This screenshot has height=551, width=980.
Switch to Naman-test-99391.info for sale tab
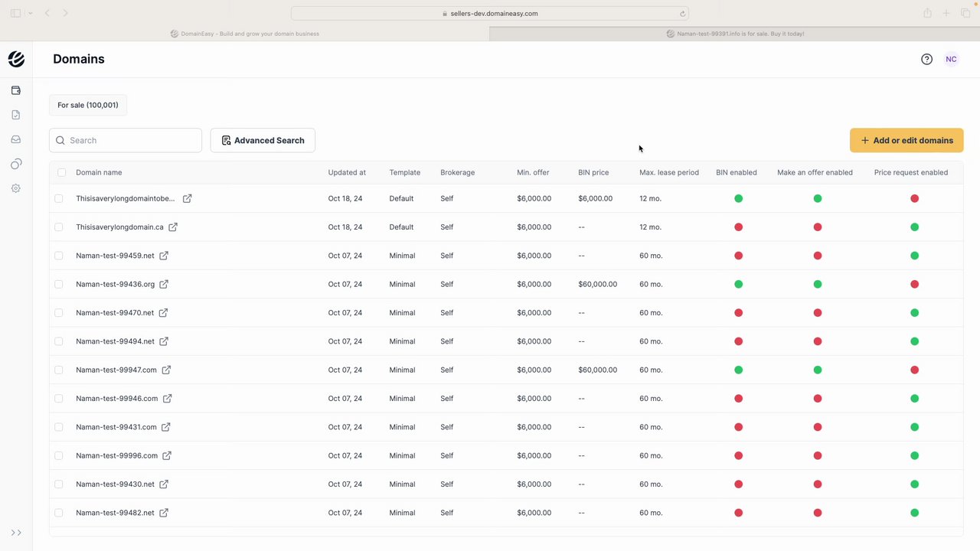[x=735, y=34]
